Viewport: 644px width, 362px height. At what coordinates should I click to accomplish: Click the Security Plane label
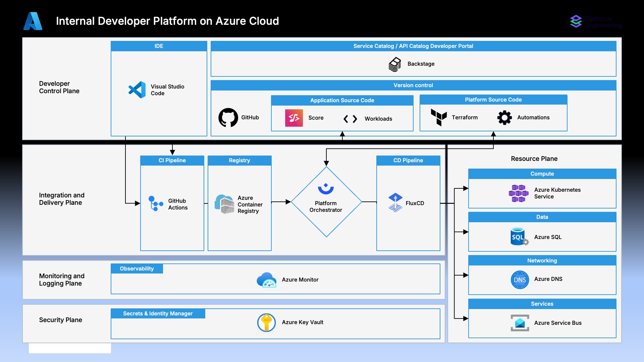(60, 320)
